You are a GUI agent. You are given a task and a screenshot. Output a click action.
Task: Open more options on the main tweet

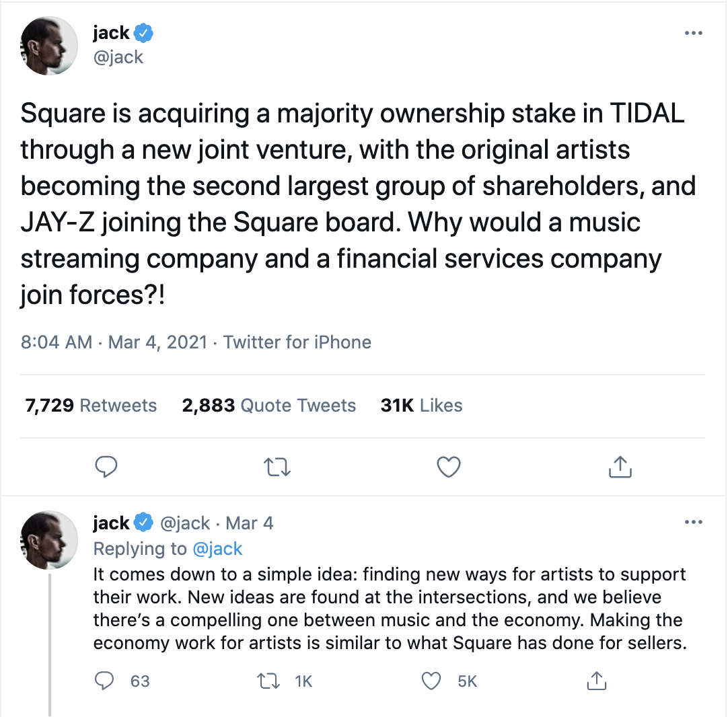[692, 33]
